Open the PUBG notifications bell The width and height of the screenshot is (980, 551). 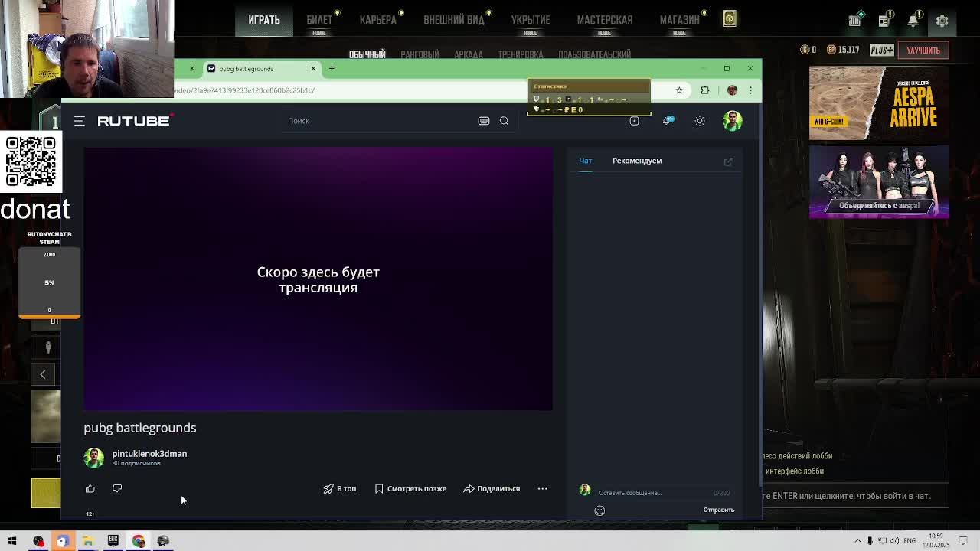coord(913,21)
